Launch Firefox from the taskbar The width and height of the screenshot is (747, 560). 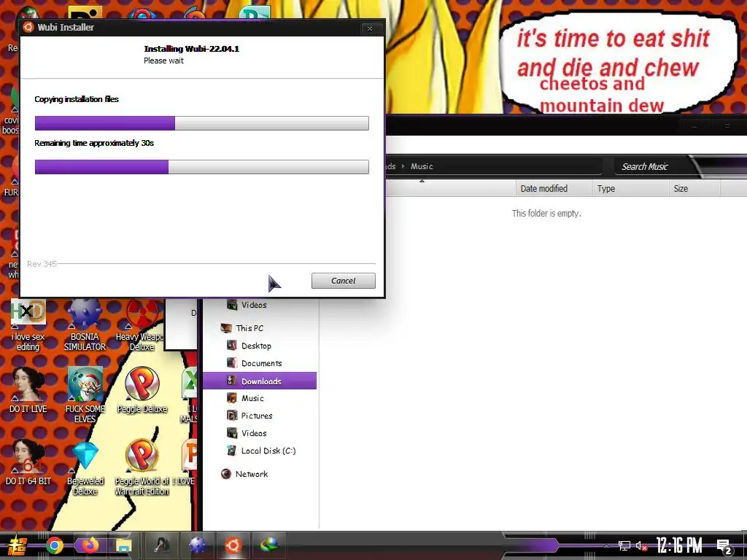click(x=89, y=545)
